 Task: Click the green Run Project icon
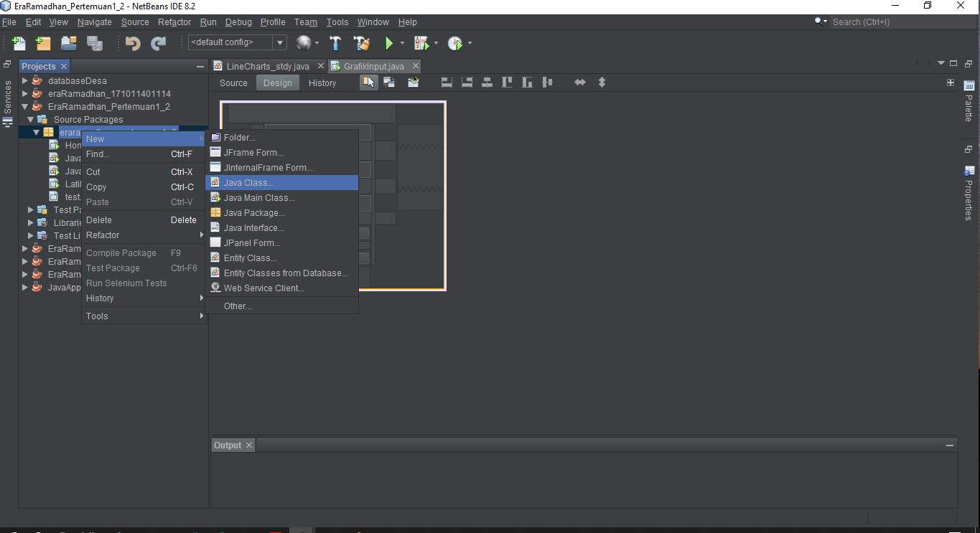pyautogui.click(x=388, y=43)
